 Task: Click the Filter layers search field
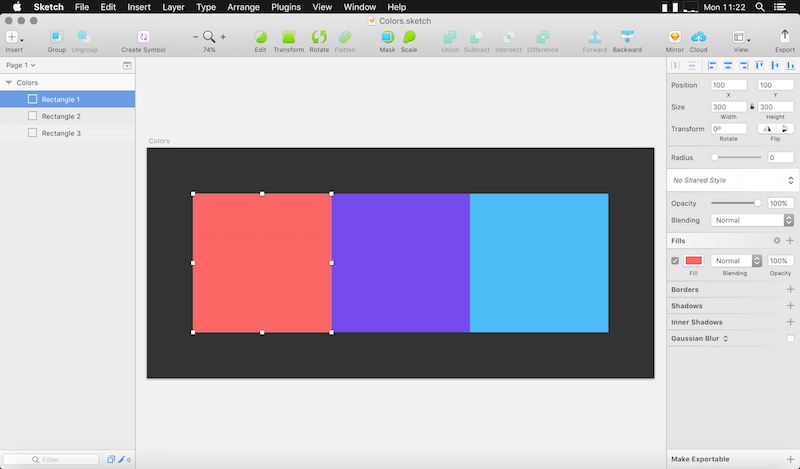[x=51, y=459]
